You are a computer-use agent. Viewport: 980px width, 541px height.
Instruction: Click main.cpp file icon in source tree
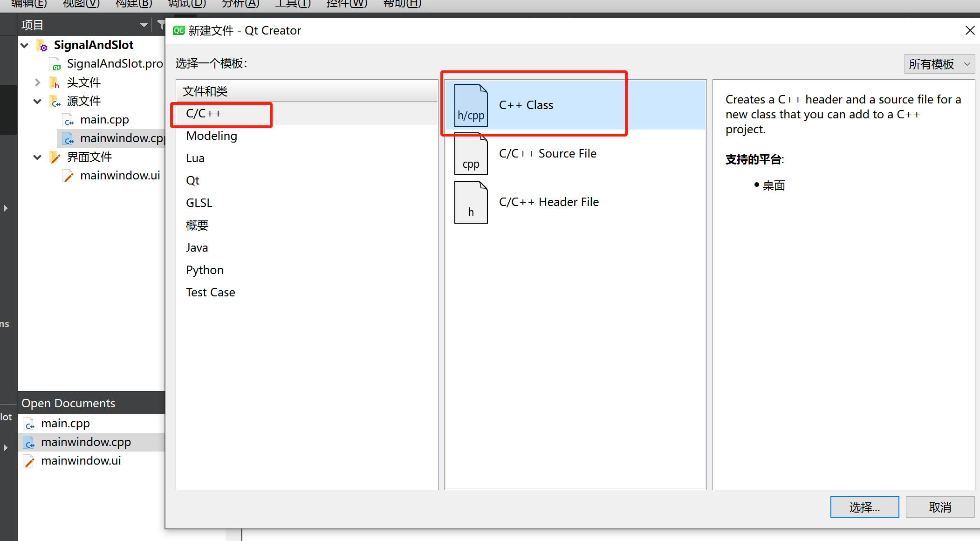coord(69,120)
